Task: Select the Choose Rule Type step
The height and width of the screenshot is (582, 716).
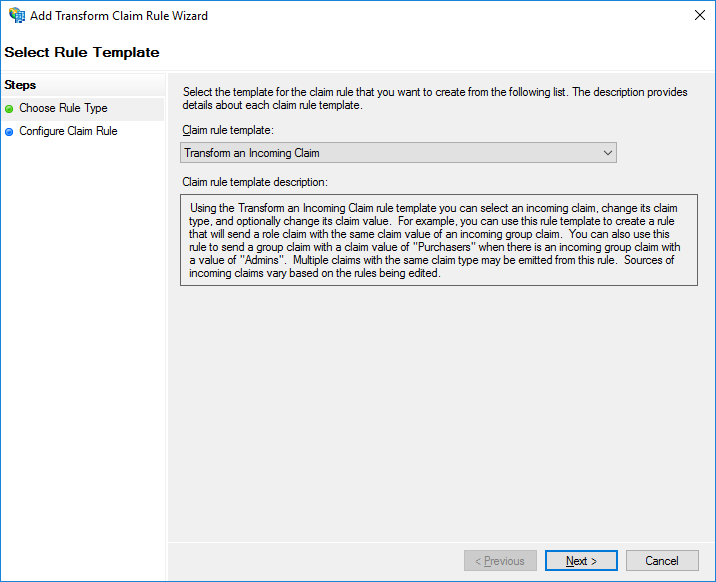Action: click(63, 108)
